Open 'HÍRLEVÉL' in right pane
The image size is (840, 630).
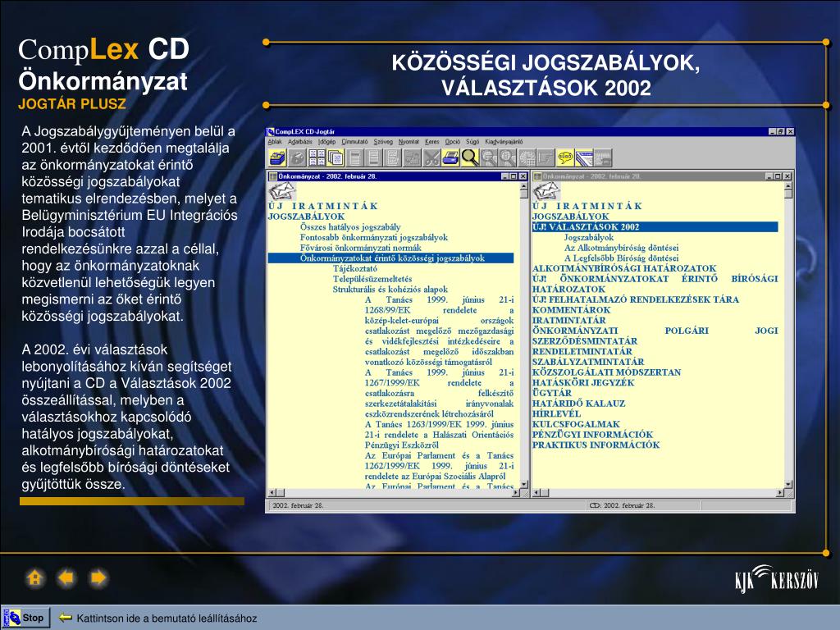pyautogui.click(x=557, y=413)
